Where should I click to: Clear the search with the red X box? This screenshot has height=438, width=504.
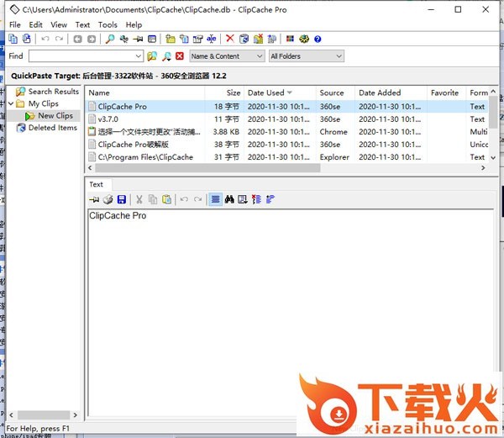pos(180,56)
